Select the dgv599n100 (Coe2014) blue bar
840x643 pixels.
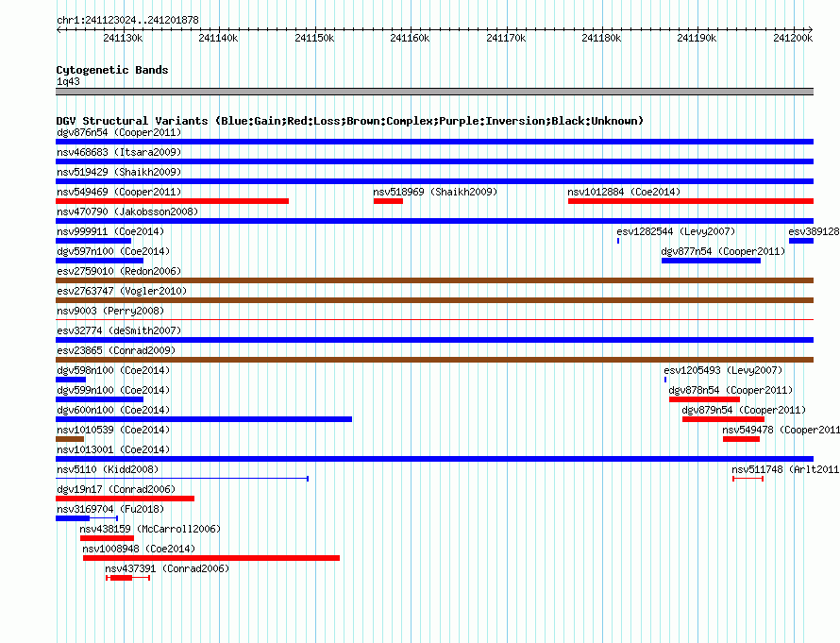(x=100, y=399)
